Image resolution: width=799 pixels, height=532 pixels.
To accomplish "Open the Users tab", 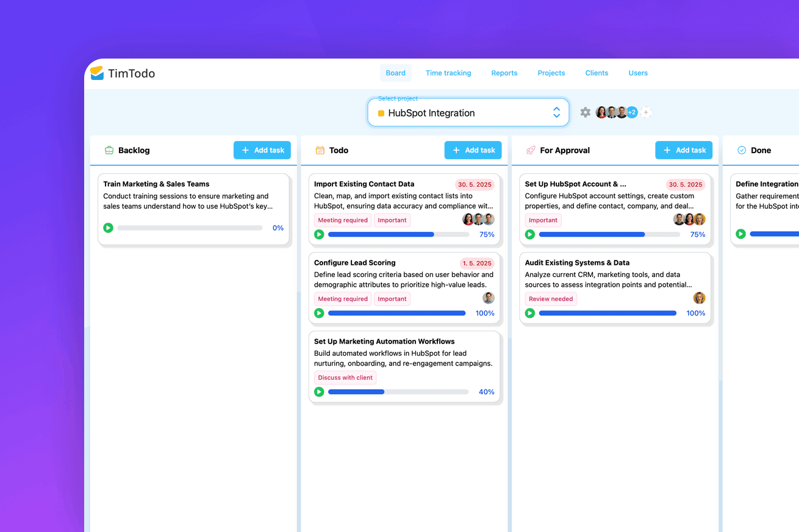I will (x=638, y=73).
